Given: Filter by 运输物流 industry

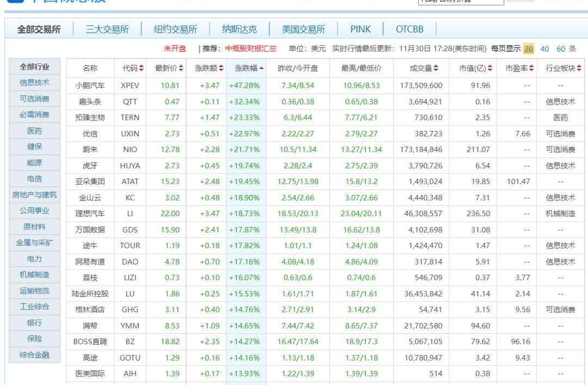Looking at the screenshot, I should [34, 291].
